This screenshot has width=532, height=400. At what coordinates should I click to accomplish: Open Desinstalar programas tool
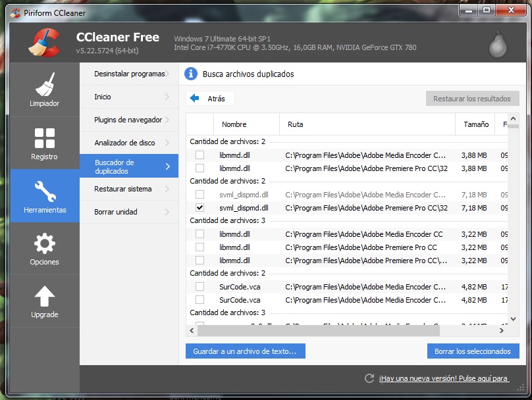tap(129, 74)
